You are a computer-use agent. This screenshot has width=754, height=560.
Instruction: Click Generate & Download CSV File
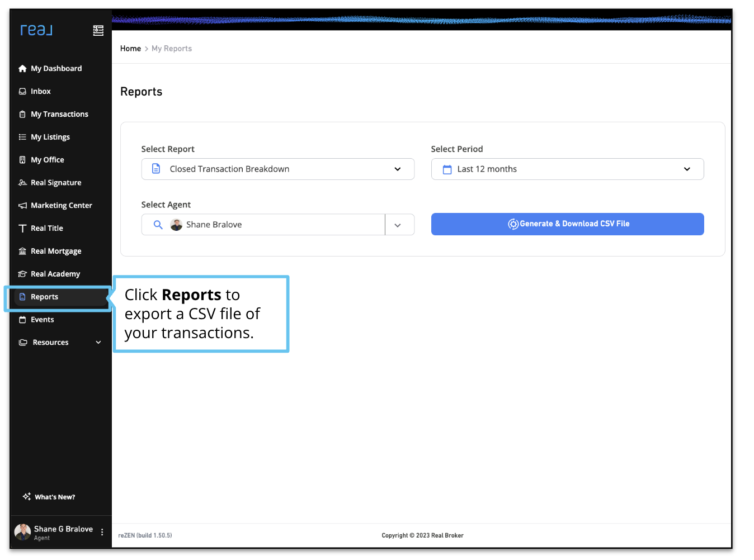coord(567,224)
